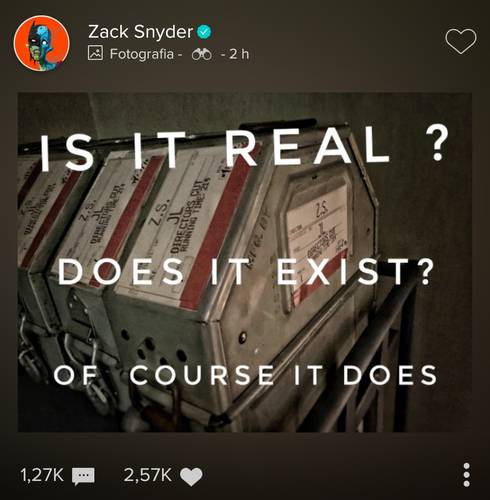The image size is (490, 500).
Task: Click the DOES IT EXIST? caption text
Action: tap(246, 272)
